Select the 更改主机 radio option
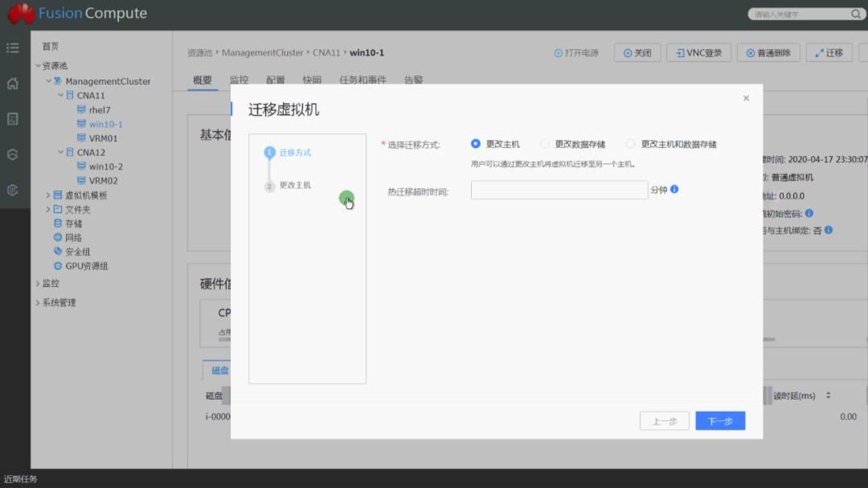 pyautogui.click(x=476, y=143)
